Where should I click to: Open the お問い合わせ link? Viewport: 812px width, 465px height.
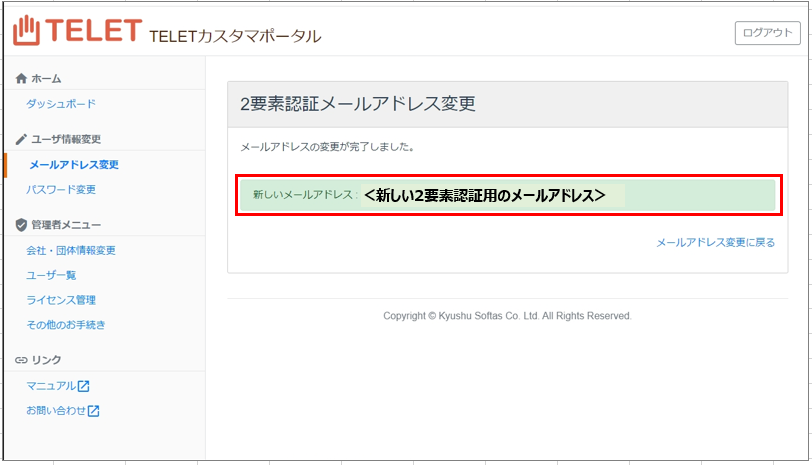point(56,411)
